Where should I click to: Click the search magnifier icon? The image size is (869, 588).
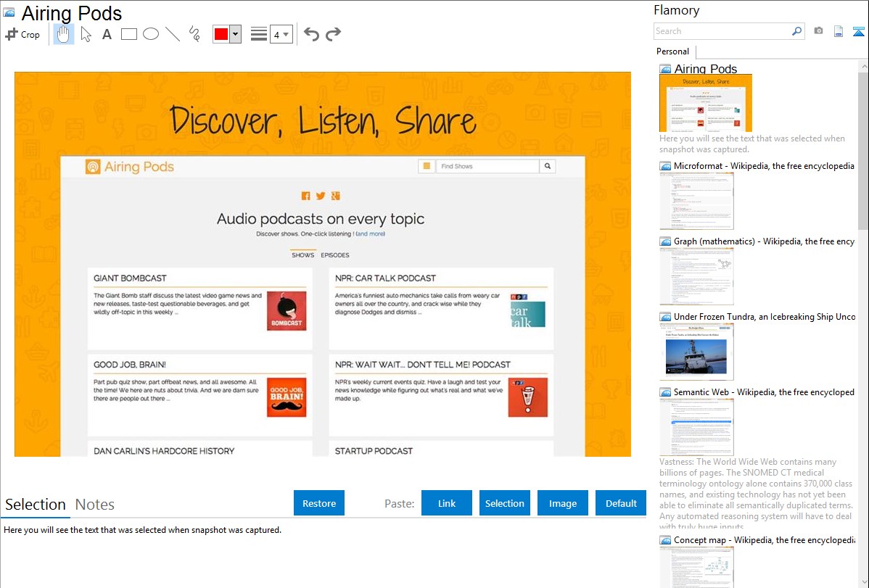(797, 31)
